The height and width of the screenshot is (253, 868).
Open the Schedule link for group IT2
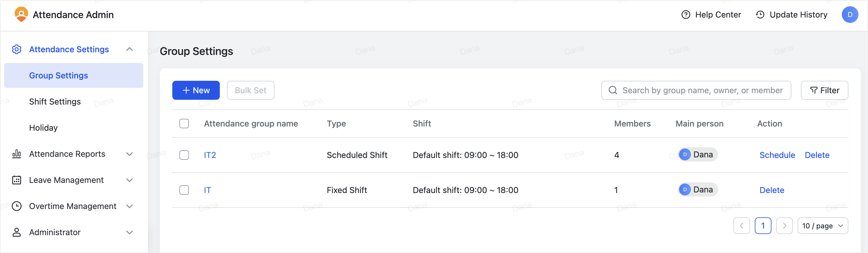777,155
